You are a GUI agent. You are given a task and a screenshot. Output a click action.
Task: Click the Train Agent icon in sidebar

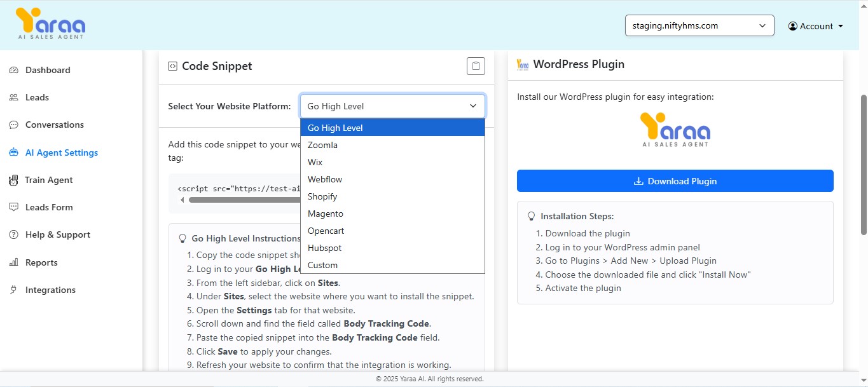(x=13, y=180)
